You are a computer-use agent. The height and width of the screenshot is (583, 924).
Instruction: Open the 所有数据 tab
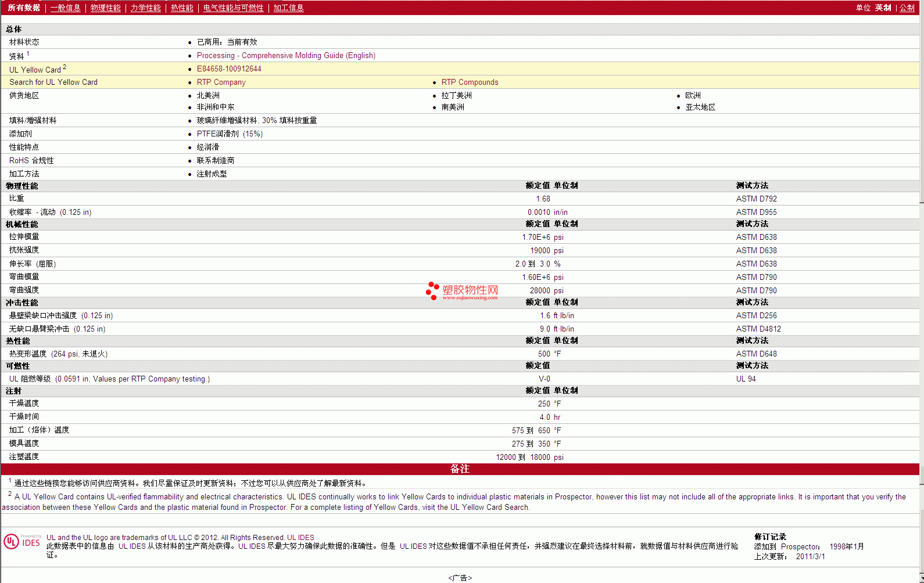pyautogui.click(x=24, y=8)
